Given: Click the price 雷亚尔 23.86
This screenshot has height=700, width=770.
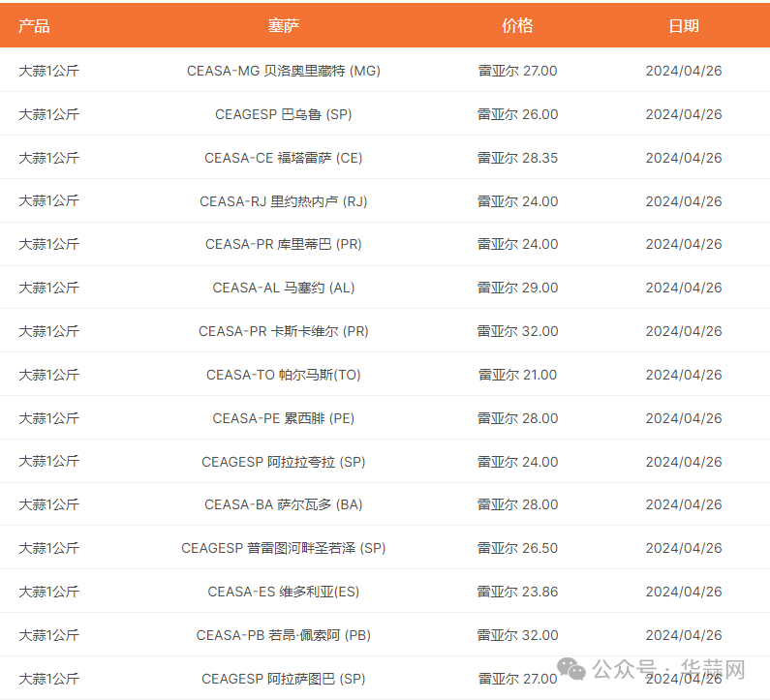Looking at the screenshot, I should 517,592.
